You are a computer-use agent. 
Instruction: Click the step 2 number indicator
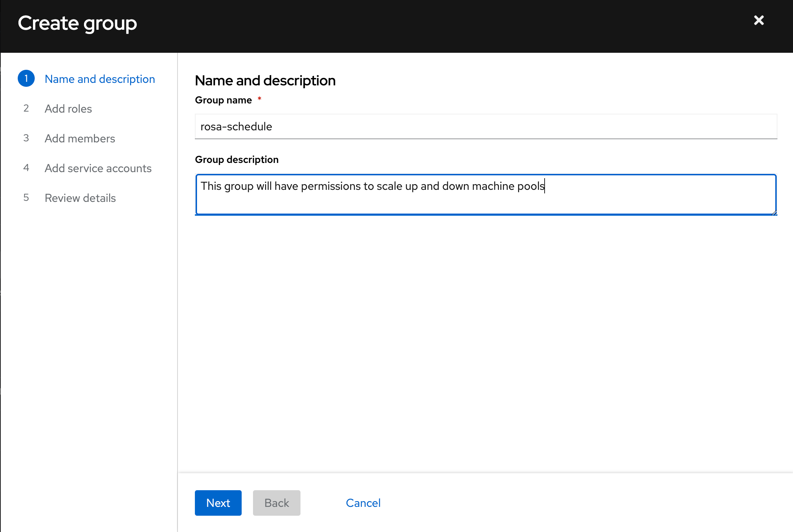[26, 108]
